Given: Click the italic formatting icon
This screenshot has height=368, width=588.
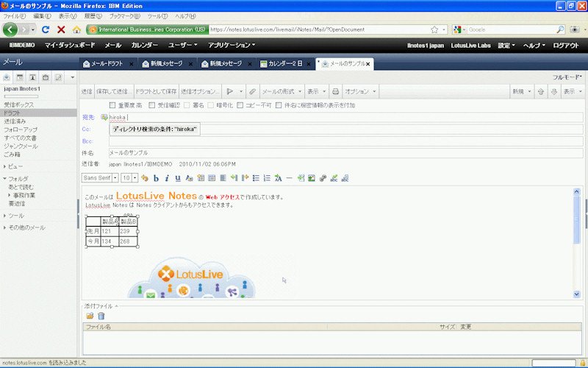Looking at the screenshot, I should (x=167, y=178).
